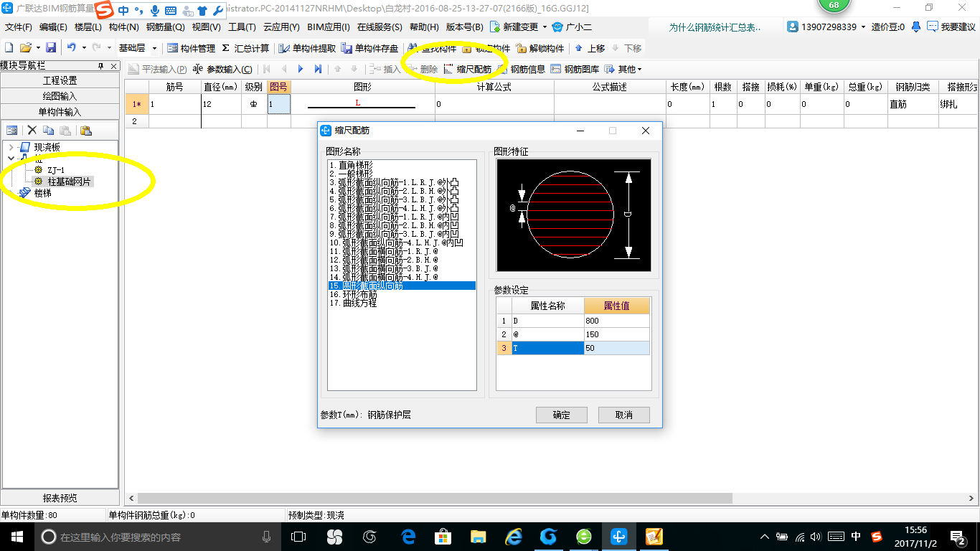Confirm dialog with 确定 button
980x551 pixels.
point(562,415)
